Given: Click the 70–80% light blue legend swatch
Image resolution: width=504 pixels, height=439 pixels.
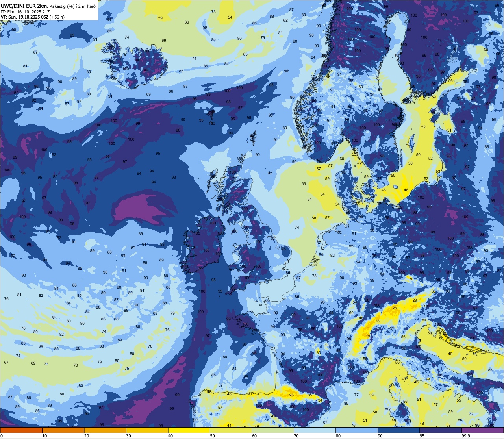Looking at the screenshot, I should coord(315,430).
